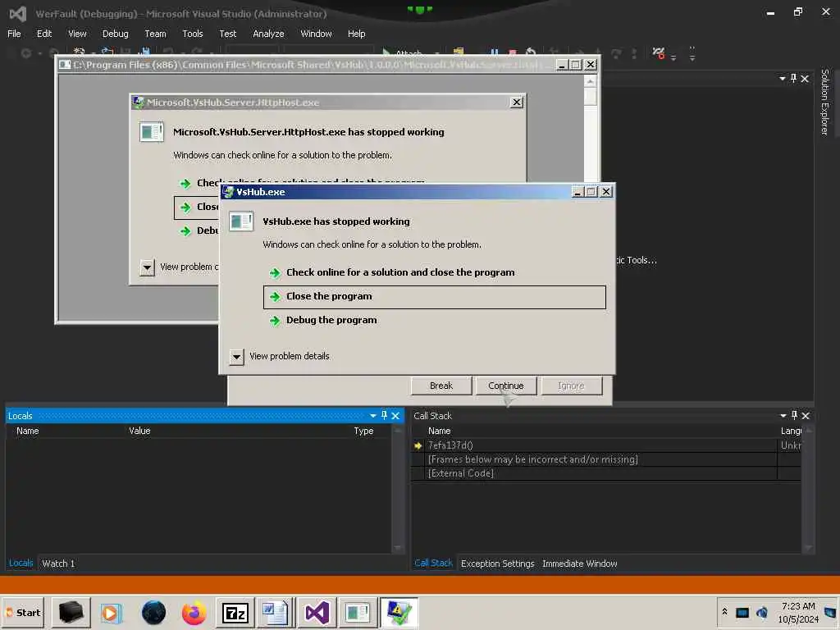Open the Locals panel window position dropdown
Image resolution: width=840 pixels, height=630 pixels.
pos(373,416)
